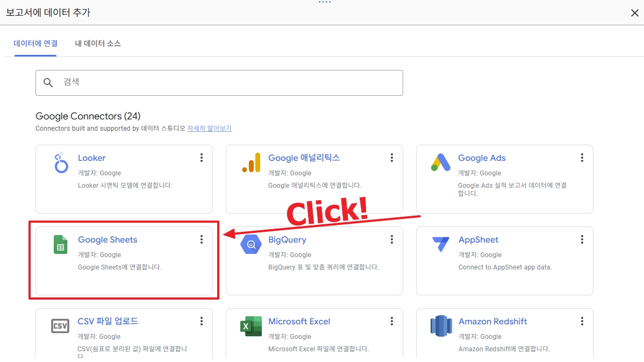Open more options for Google Sheets card
The image size is (644, 362).
click(201, 239)
